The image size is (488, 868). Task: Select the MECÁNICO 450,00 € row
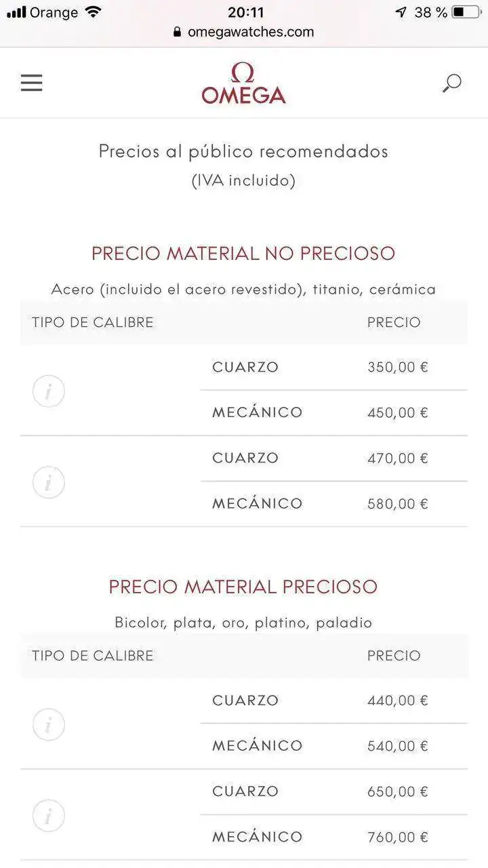tap(333, 412)
